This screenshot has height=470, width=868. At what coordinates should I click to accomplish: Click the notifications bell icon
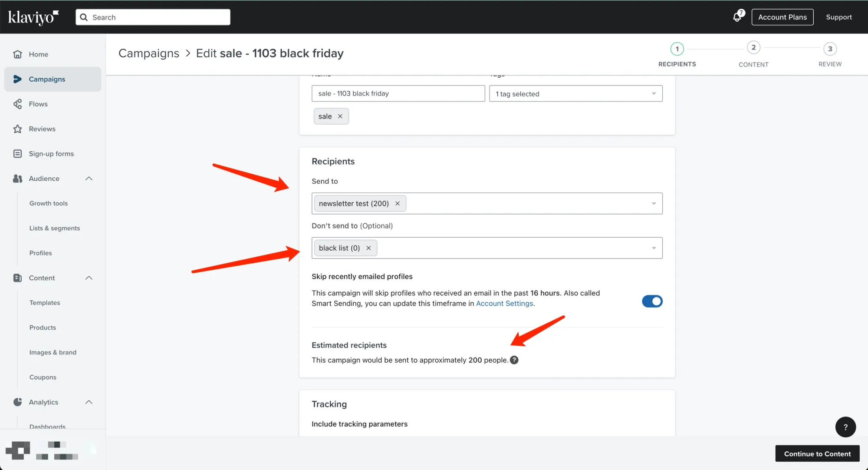[737, 17]
